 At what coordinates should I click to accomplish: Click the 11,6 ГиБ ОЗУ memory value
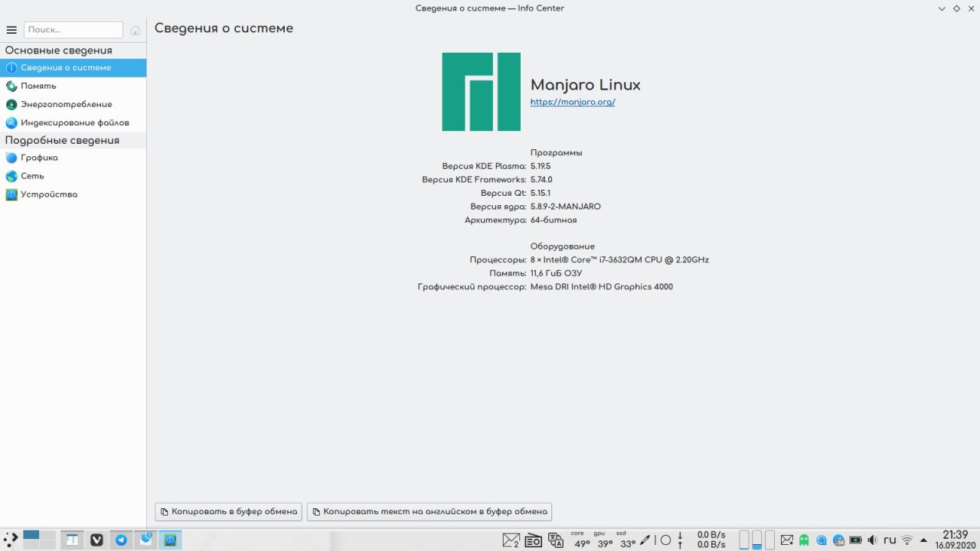557,273
